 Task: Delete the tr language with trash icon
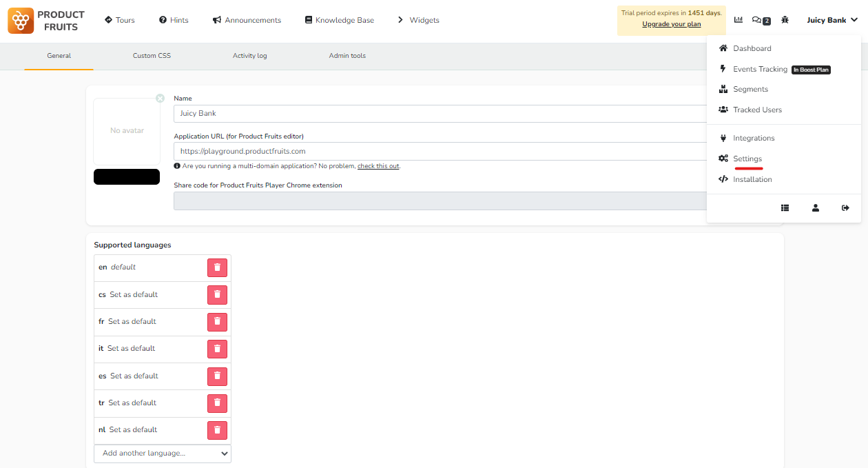tap(217, 403)
